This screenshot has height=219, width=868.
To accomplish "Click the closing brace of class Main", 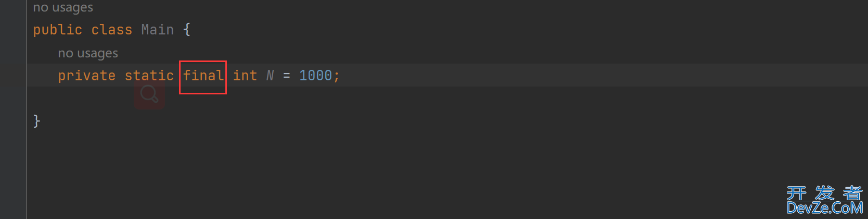I will click(37, 121).
